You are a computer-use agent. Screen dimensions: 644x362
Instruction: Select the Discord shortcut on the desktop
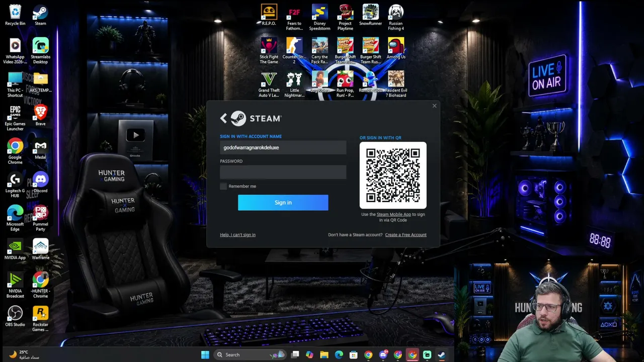(40, 182)
